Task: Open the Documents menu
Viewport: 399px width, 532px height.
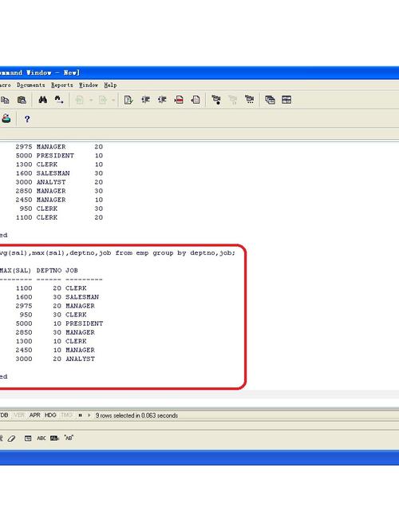Action: pos(31,85)
